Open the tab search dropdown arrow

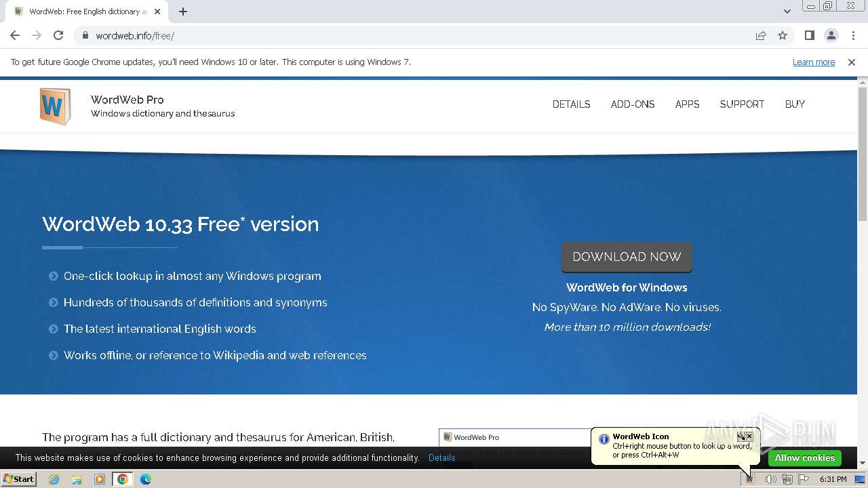787,12
